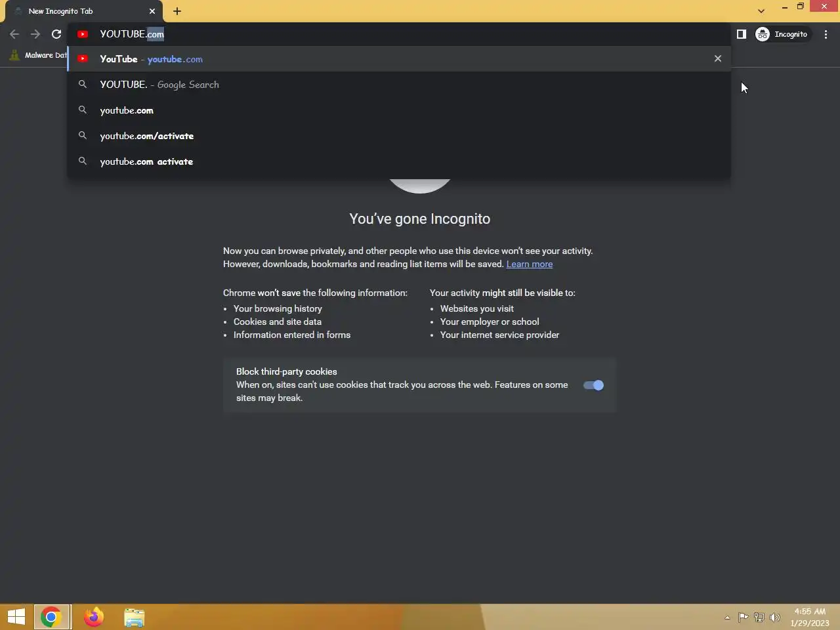Go back with the back arrow

pos(14,34)
